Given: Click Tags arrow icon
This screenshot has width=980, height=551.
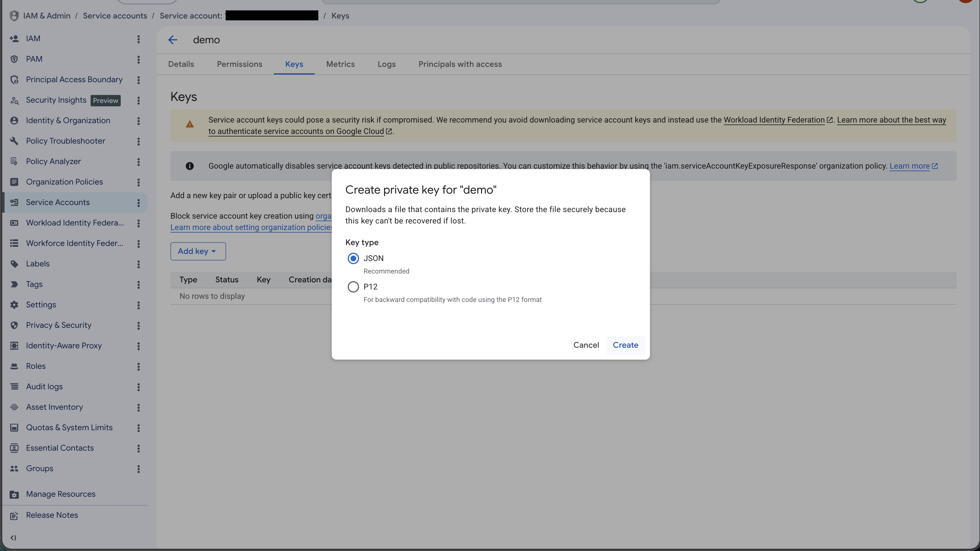Looking at the screenshot, I should 14,284.
